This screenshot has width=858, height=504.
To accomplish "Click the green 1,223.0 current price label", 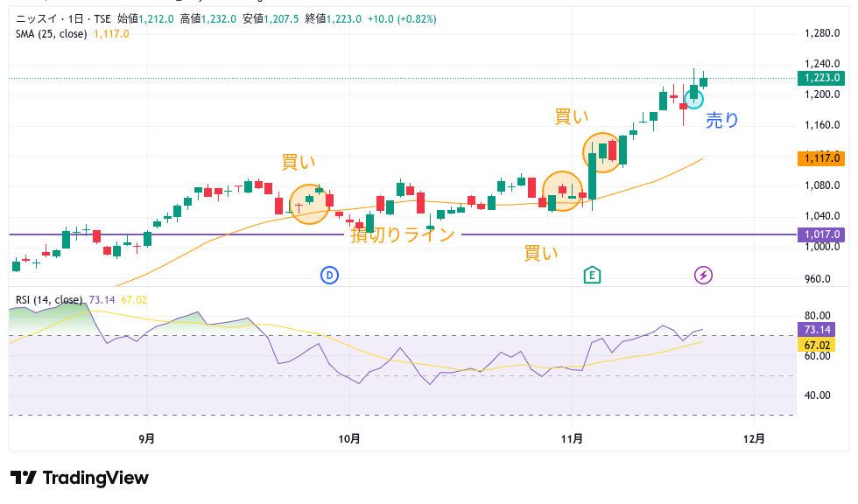I will [x=820, y=78].
